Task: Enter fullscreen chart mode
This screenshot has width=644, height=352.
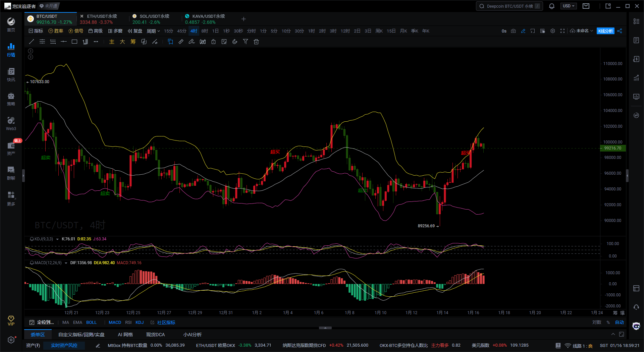Action: point(562,31)
